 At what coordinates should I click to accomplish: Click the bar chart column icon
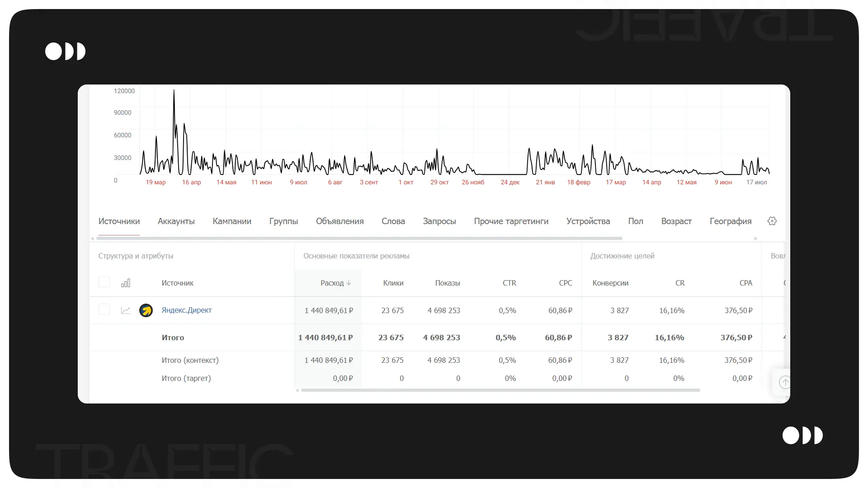(x=126, y=283)
